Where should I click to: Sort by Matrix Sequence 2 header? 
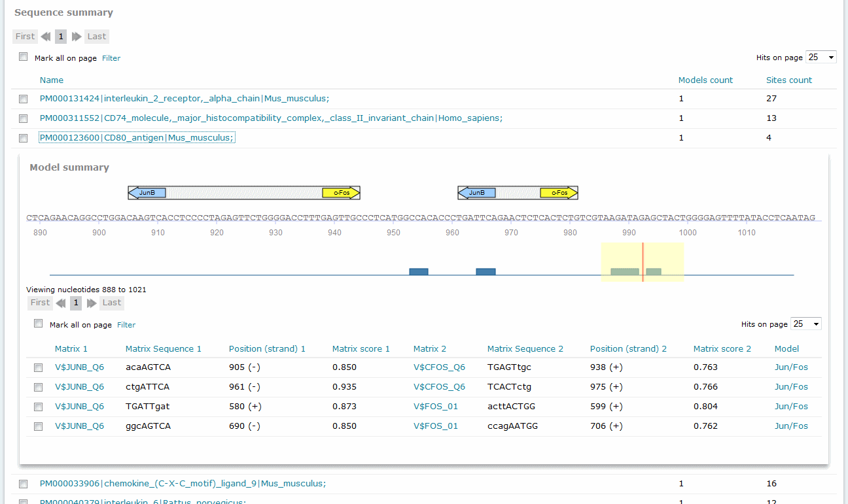point(525,348)
